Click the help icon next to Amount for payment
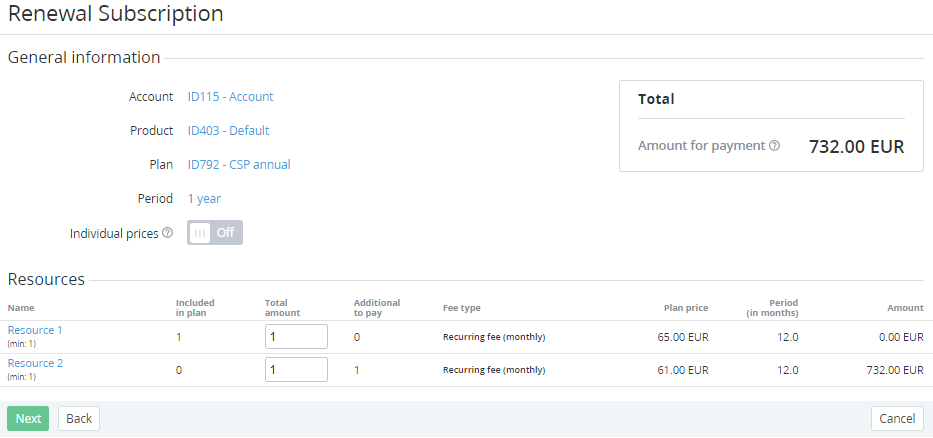 coord(774,146)
